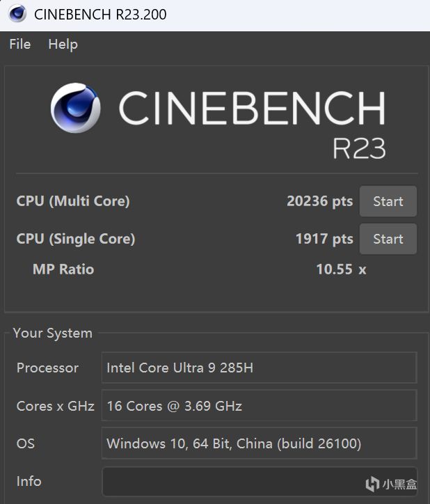
Task: Select the Processor field showing Intel Core Ultra 9
Action: (259, 368)
